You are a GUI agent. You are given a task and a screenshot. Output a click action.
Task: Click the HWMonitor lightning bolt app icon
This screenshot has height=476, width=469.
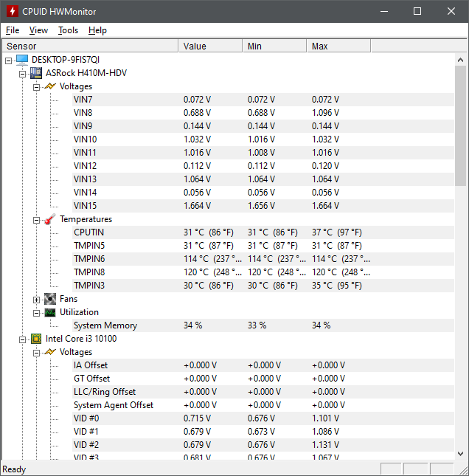tap(12, 12)
